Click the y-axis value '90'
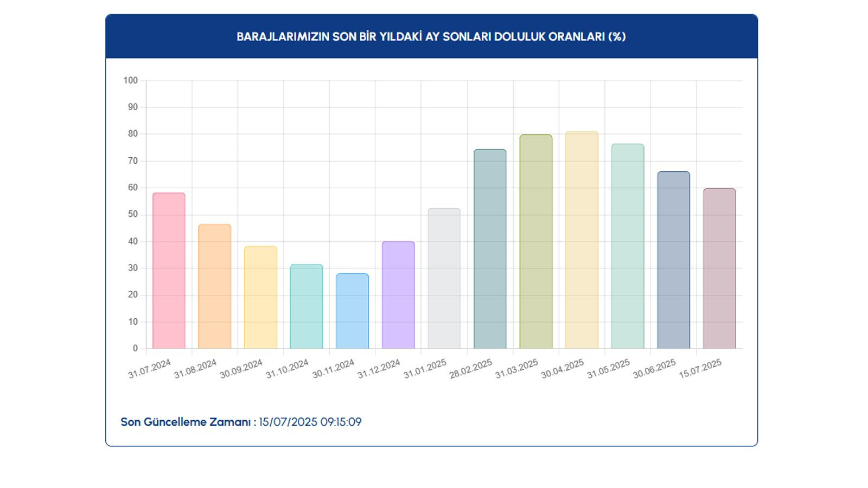This screenshot has height=488, width=868. pyautogui.click(x=133, y=107)
